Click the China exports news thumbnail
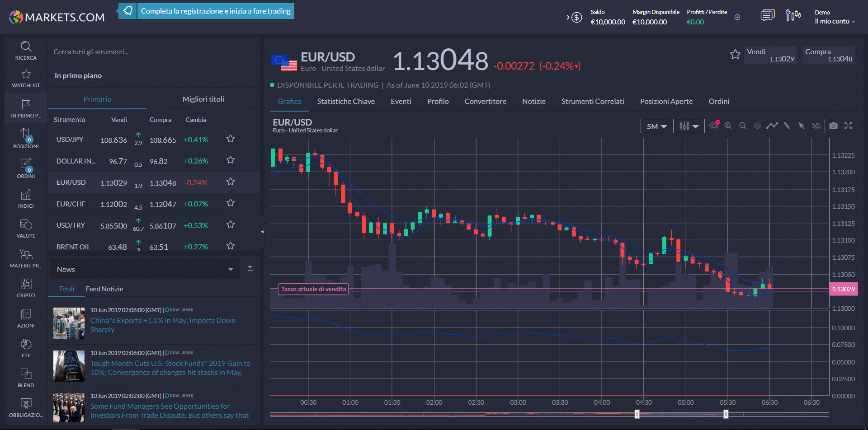The width and height of the screenshot is (868, 430). (x=69, y=323)
